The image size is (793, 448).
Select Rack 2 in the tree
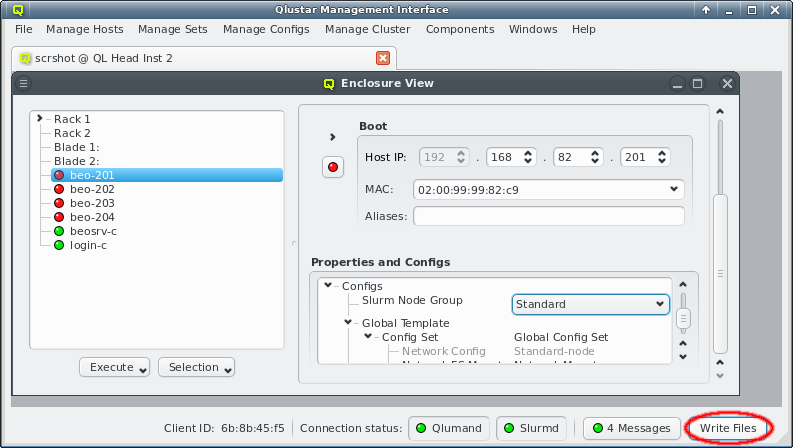[x=72, y=133]
